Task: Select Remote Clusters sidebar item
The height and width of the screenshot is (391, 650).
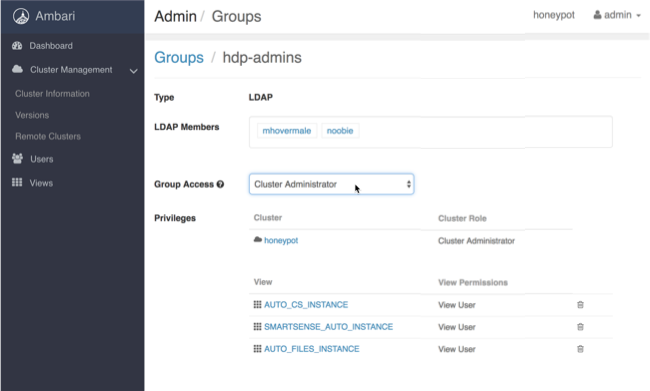Action: [48, 136]
